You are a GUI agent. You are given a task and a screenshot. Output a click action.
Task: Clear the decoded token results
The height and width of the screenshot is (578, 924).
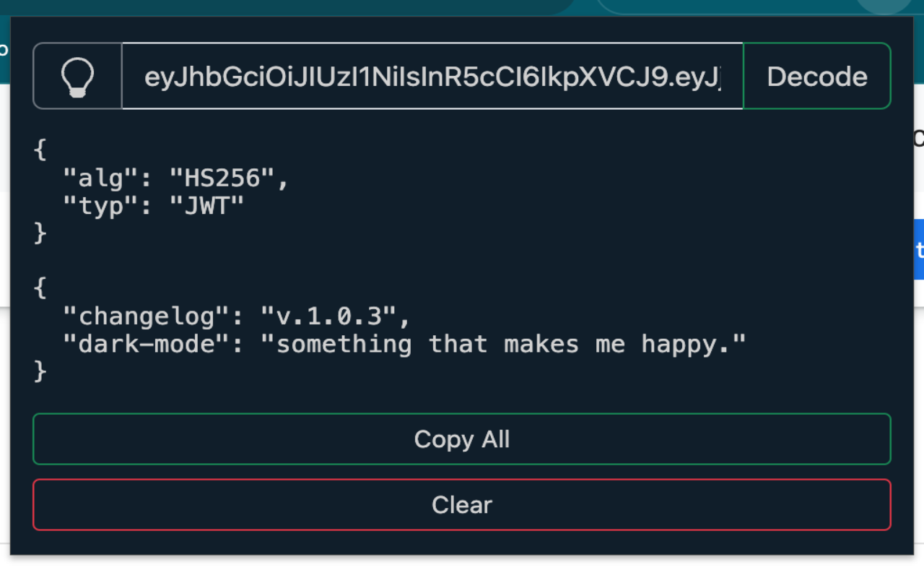pyautogui.click(x=462, y=504)
